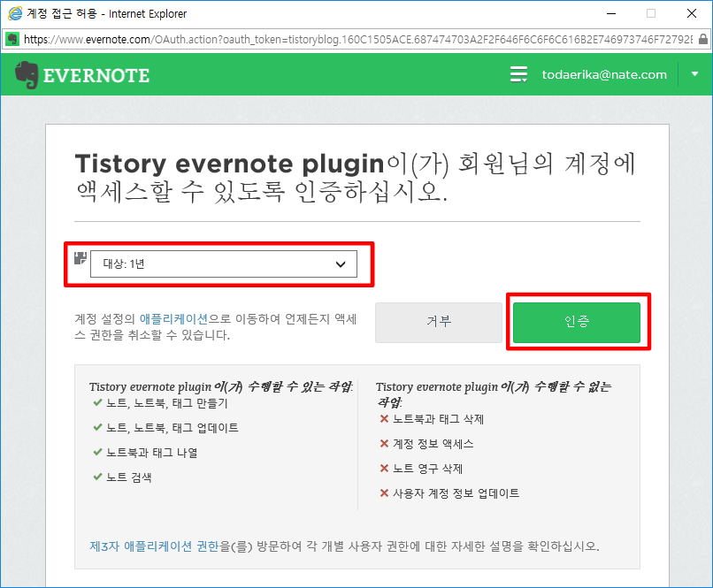This screenshot has width=713, height=588.
Task: Click the EVERNOTE wordmark in header
Action: 96,75
